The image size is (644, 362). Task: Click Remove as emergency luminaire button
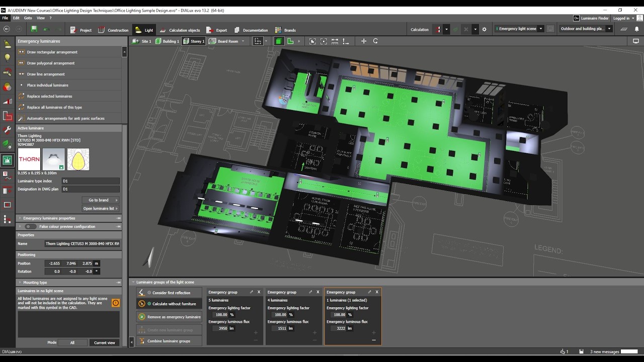(x=169, y=317)
